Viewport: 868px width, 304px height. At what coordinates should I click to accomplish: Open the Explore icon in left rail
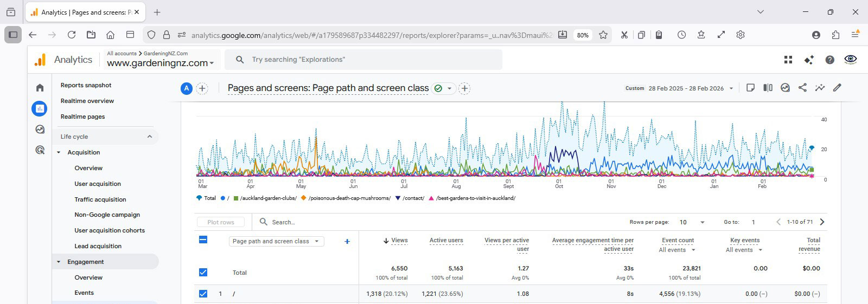click(x=40, y=130)
